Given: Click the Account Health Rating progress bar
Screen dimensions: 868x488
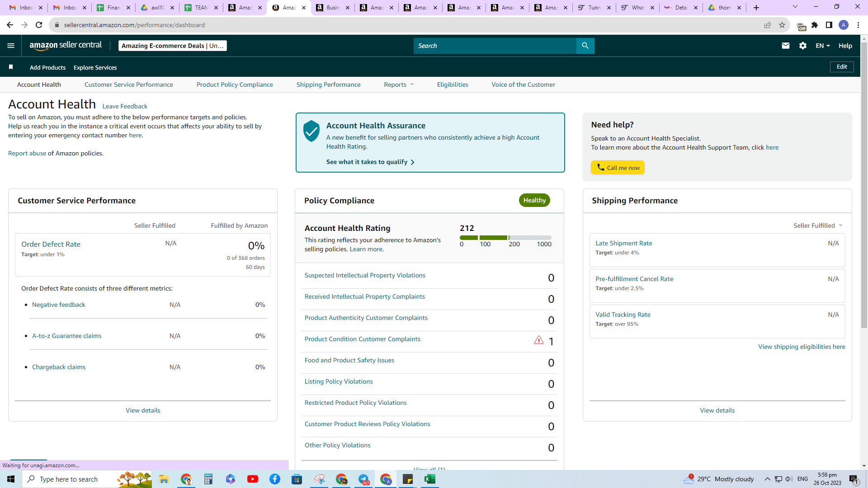Looking at the screenshot, I should pos(505,238).
